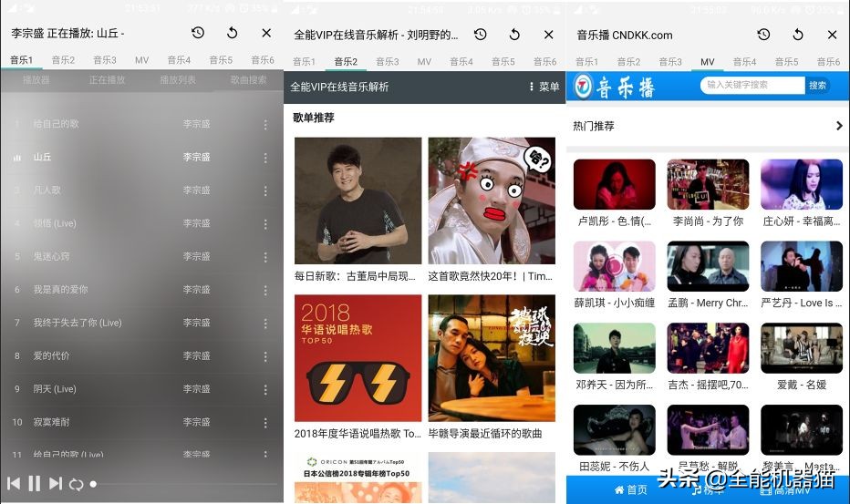Tap 音乐播 logo in blue header

pyautogui.click(x=614, y=87)
